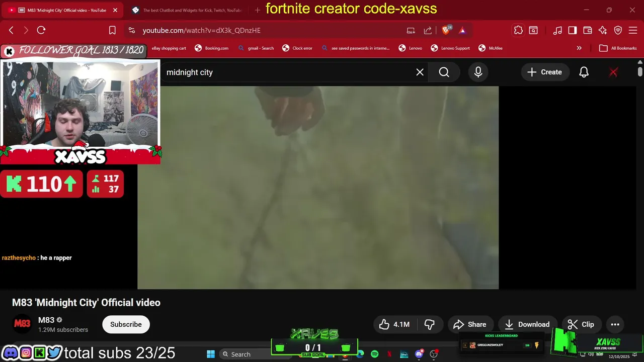
Task: Share the Midnight City video
Action: click(470, 324)
